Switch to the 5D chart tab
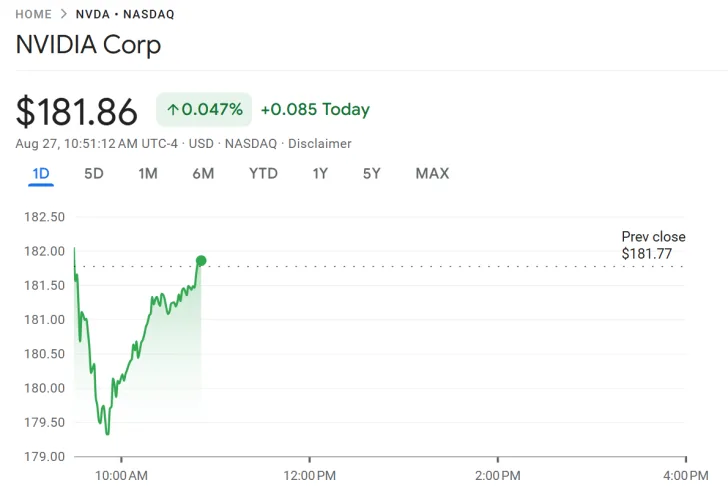728x502 pixels. pyautogui.click(x=94, y=173)
